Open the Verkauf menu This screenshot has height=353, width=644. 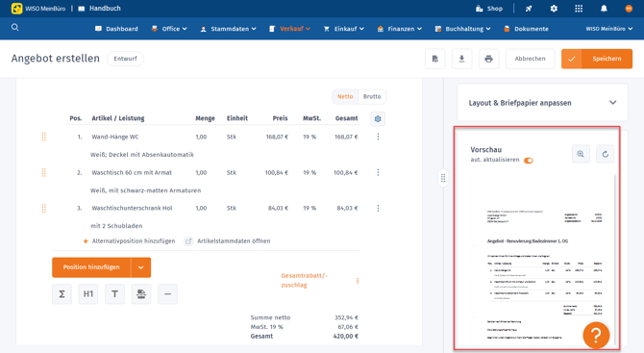(290, 29)
